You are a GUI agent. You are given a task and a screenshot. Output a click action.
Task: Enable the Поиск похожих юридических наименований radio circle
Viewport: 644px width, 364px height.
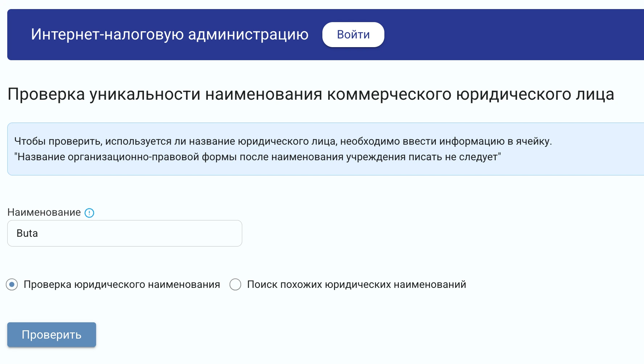[235, 285]
